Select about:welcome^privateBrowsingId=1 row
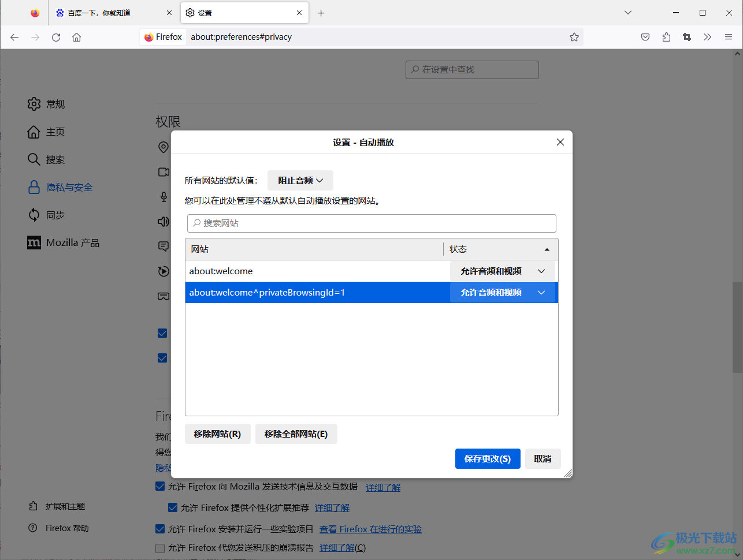Image resolution: width=743 pixels, height=560 pixels. [371, 293]
